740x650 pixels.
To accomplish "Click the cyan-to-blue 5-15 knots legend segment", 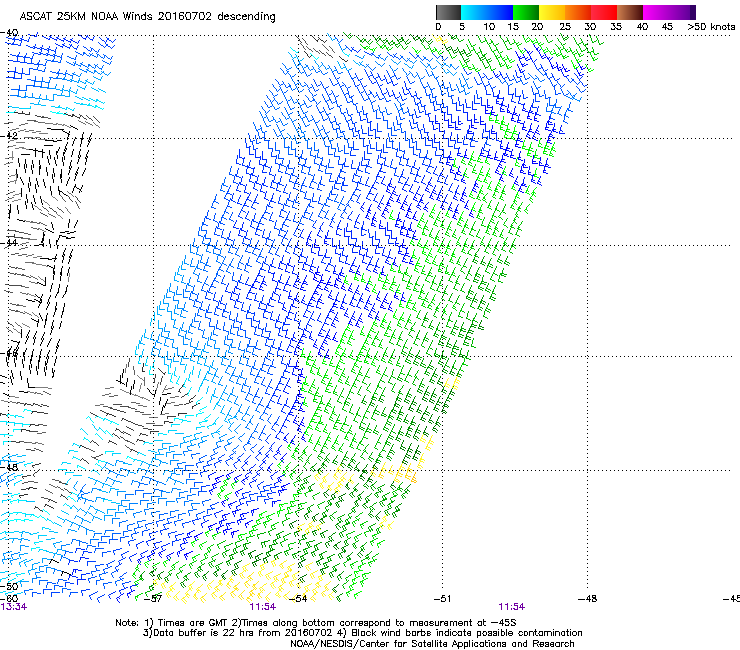I will [487, 12].
